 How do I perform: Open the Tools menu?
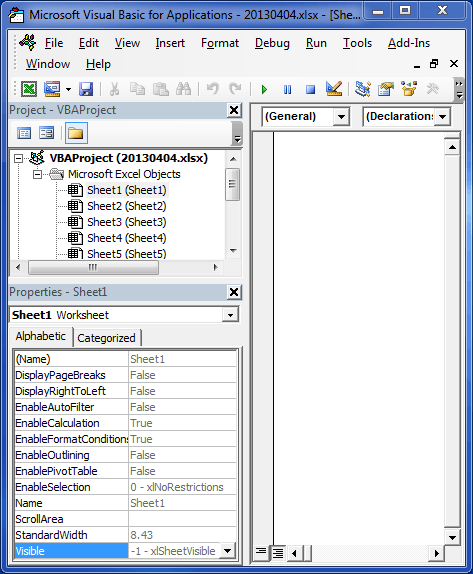[x=357, y=43]
